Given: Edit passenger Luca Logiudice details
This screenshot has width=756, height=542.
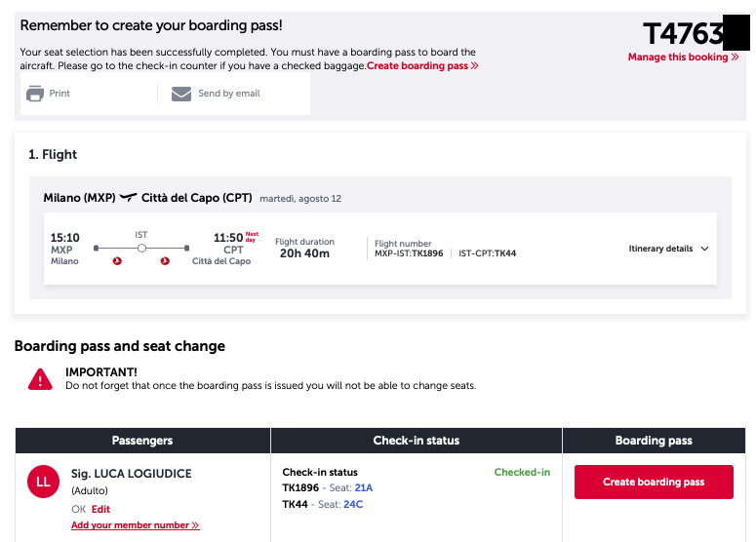Looking at the screenshot, I should click(x=100, y=509).
